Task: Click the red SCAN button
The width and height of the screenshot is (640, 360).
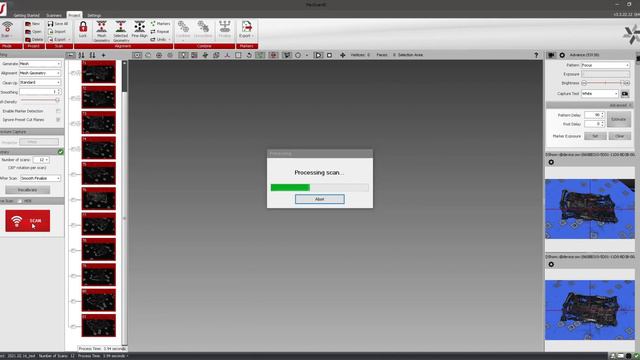Action: click(28, 221)
